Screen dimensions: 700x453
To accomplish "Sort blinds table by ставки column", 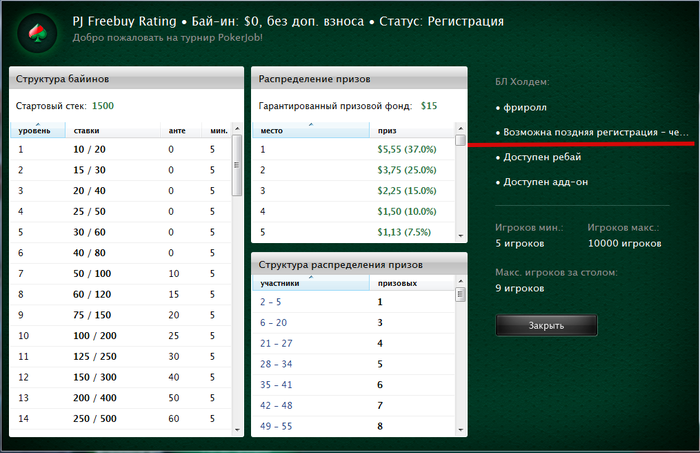I will [113, 130].
